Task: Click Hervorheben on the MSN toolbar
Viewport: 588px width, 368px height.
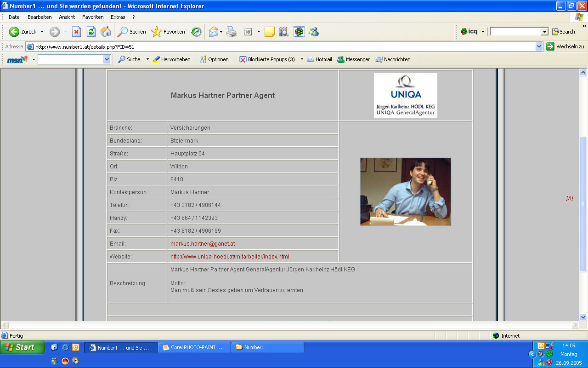Action: point(171,59)
